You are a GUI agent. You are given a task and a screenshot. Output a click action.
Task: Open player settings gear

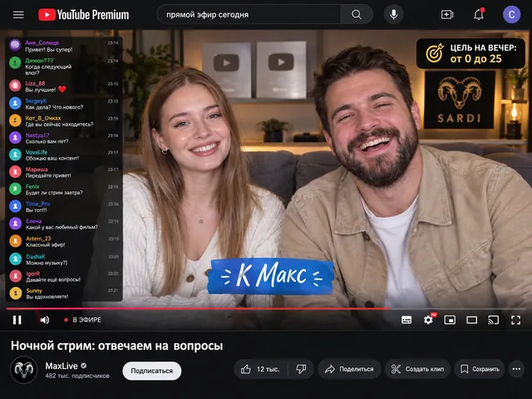click(x=429, y=319)
